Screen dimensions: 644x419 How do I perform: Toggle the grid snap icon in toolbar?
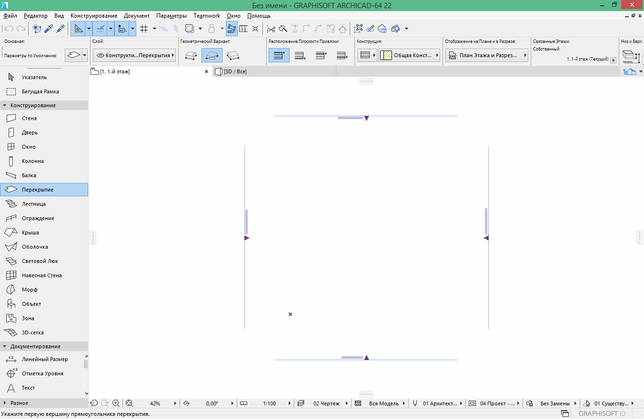pyautogui.click(x=144, y=29)
